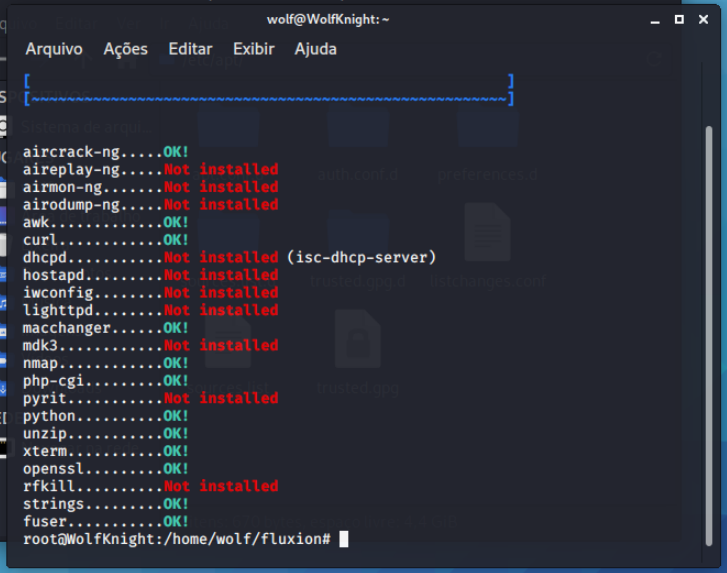Click the aircrack-ng OK line
This screenshot has height=573, width=727.
point(106,152)
